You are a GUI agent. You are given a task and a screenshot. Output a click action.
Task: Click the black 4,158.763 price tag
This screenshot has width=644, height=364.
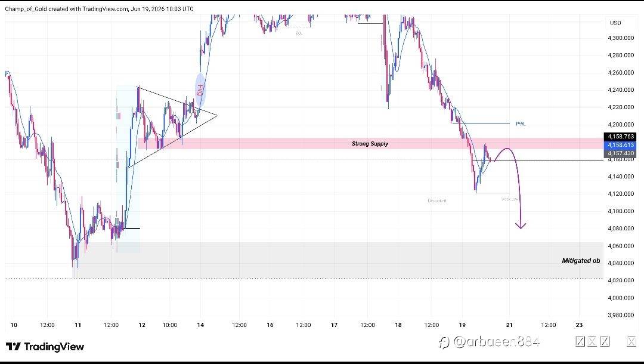(620, 137)
